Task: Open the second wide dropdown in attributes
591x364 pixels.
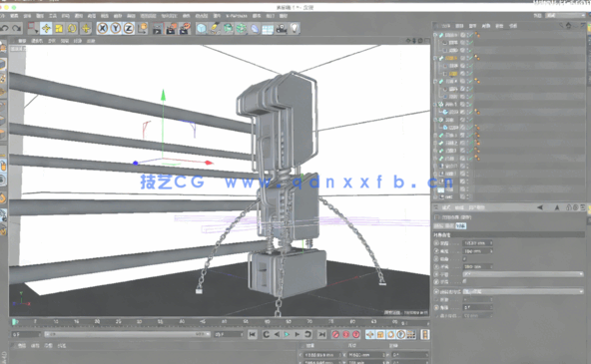Action: coord(523,291)
